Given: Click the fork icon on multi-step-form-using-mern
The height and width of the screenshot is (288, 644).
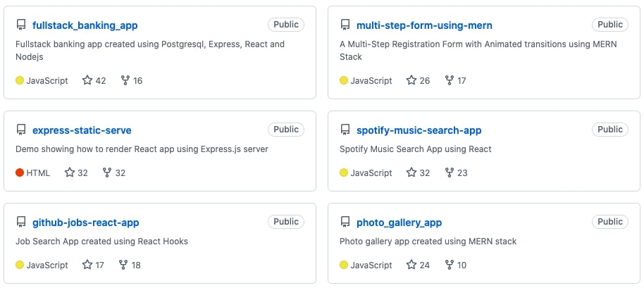Looking at the screenshot, I should pos(450,80).
